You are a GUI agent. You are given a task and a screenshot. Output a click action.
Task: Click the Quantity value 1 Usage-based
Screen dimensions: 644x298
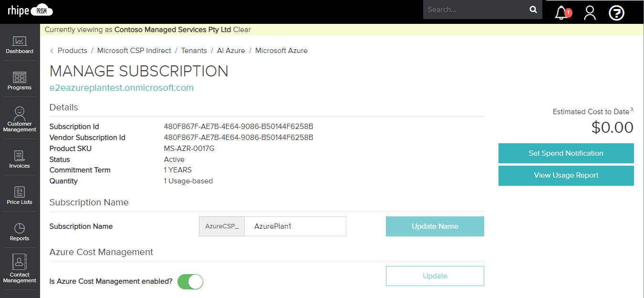click(x=188, y=181)
